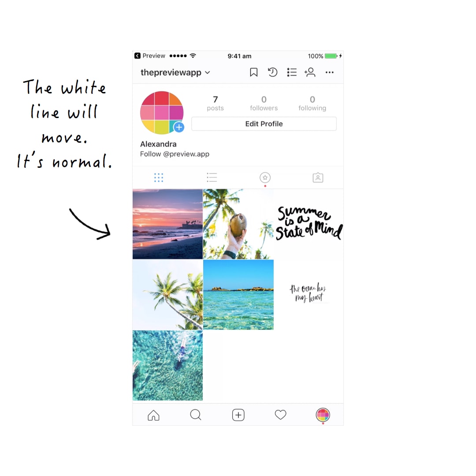Image resolution: width=476 pixels, height=476 pixels.
Task: Open the three-dots options menu
Action: [329, 72]
